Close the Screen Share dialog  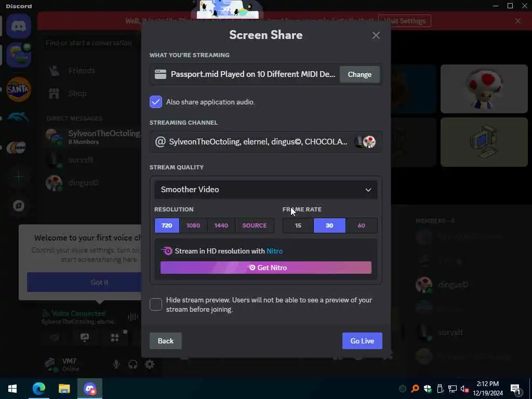(376, 35)
